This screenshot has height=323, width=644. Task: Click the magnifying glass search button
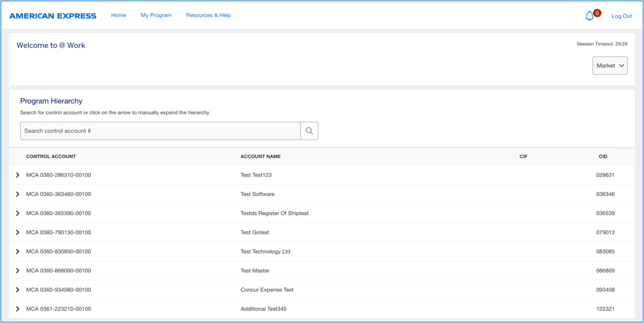(309, 131)
